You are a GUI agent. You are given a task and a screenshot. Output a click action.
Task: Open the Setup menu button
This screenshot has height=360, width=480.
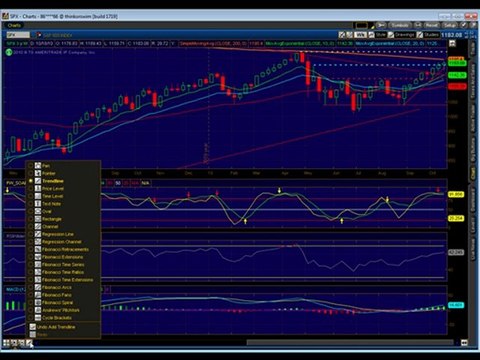[x=450, y=25]
